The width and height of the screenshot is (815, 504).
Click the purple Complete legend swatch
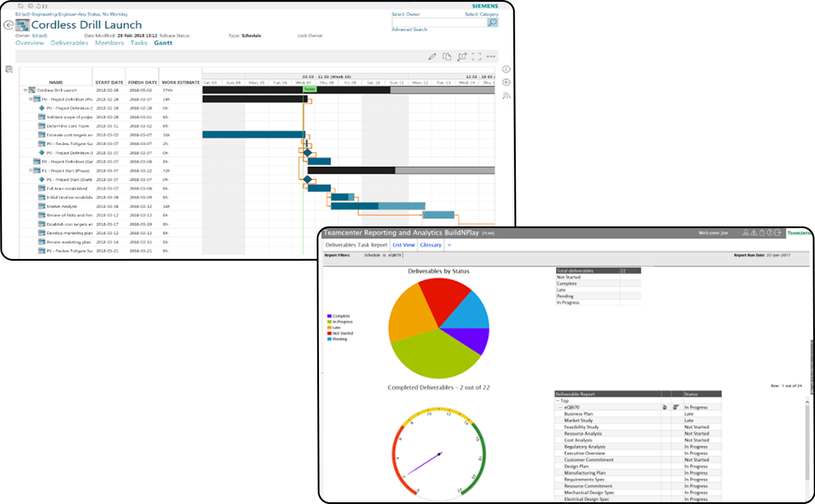(x=330, y=316)
